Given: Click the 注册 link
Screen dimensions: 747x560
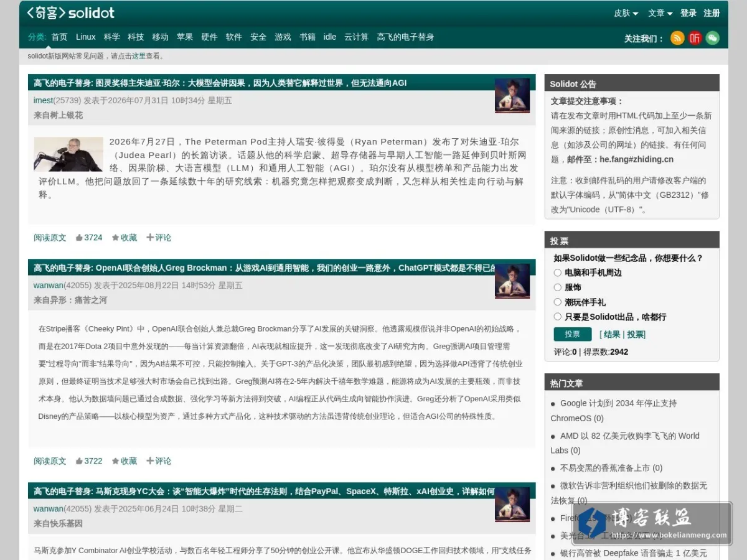Looking at the screenshot, I should pyautogui.click(x=712, y=13).
